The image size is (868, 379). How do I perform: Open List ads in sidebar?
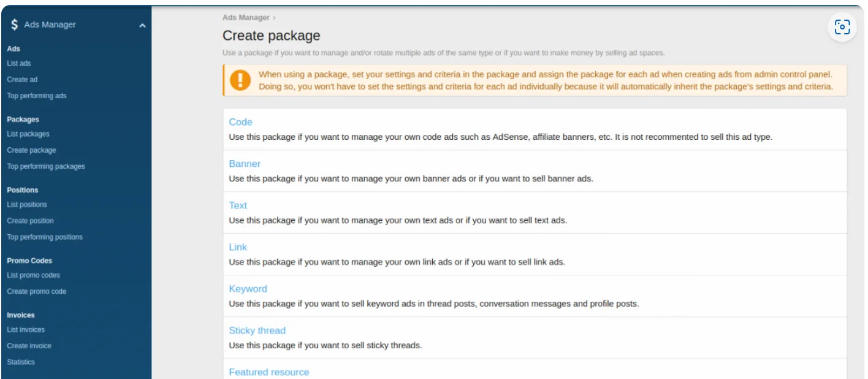point(19,63)
